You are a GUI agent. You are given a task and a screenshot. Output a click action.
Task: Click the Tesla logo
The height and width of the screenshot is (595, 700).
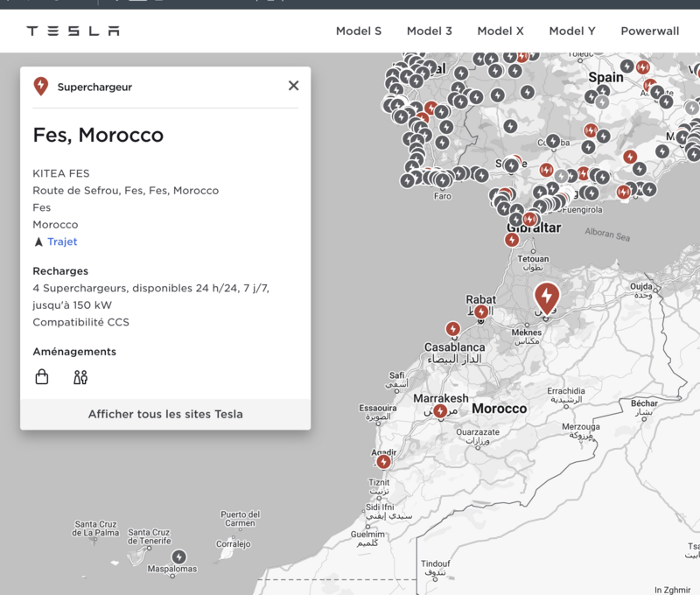coord(73,31)
